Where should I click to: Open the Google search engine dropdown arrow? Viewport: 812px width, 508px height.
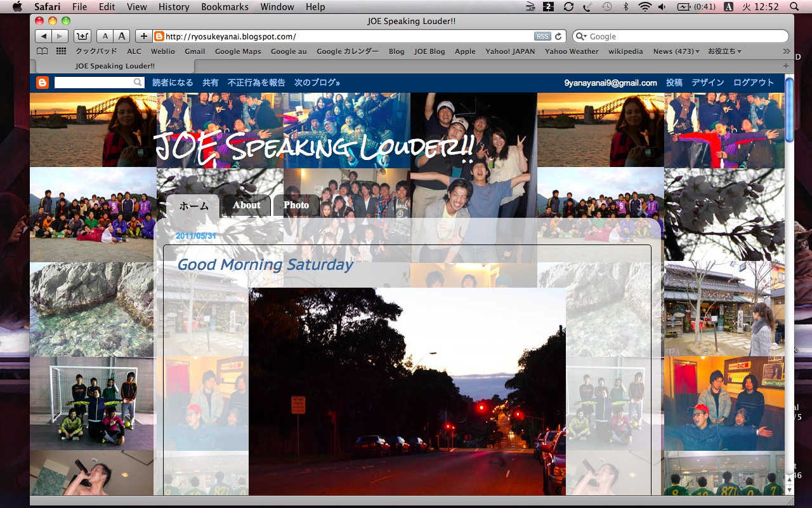click(580, 36)
